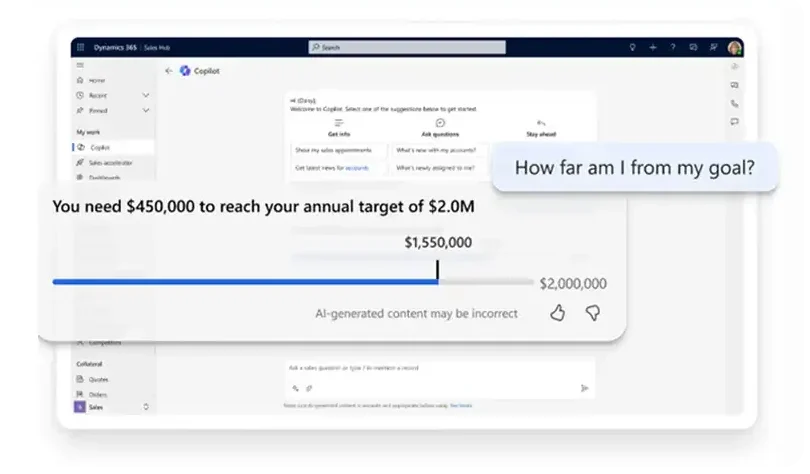Click the blue sales progress bar
The height and width of the screenshot is (474, 810).
(245, 282)
